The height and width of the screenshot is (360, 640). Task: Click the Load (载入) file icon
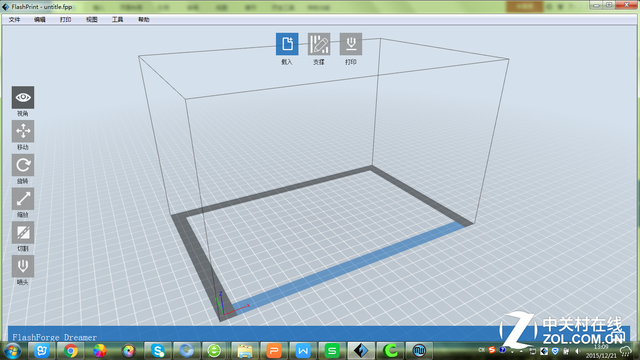click(x=287, y=44)
